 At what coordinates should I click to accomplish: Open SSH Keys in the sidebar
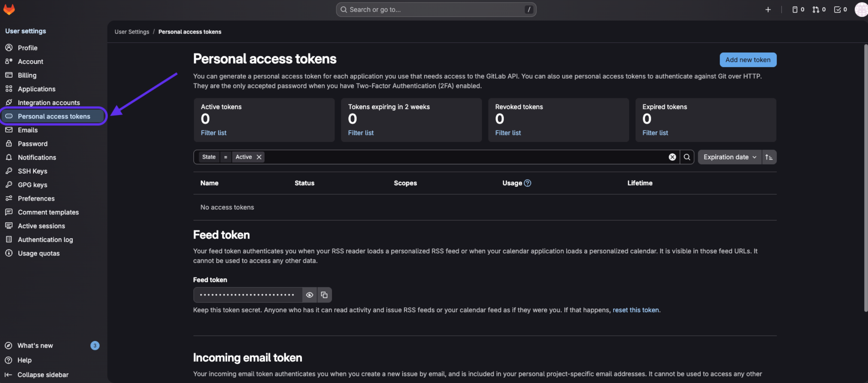click(x=32, y=171)
